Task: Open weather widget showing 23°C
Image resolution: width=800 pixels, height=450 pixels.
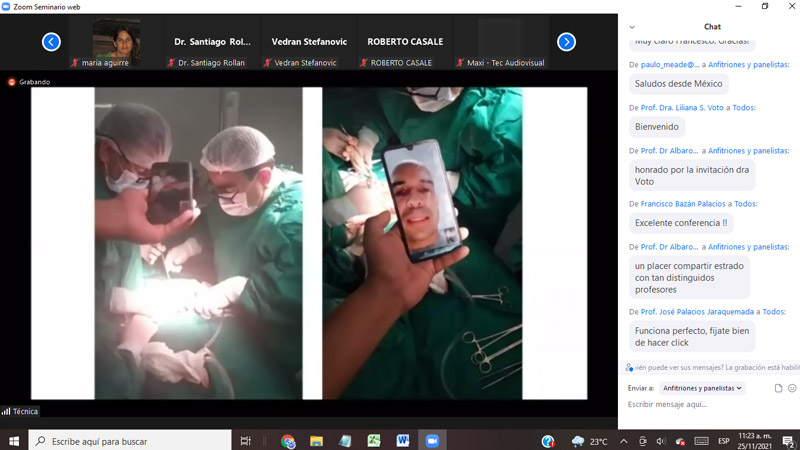Action: point(590,441)
